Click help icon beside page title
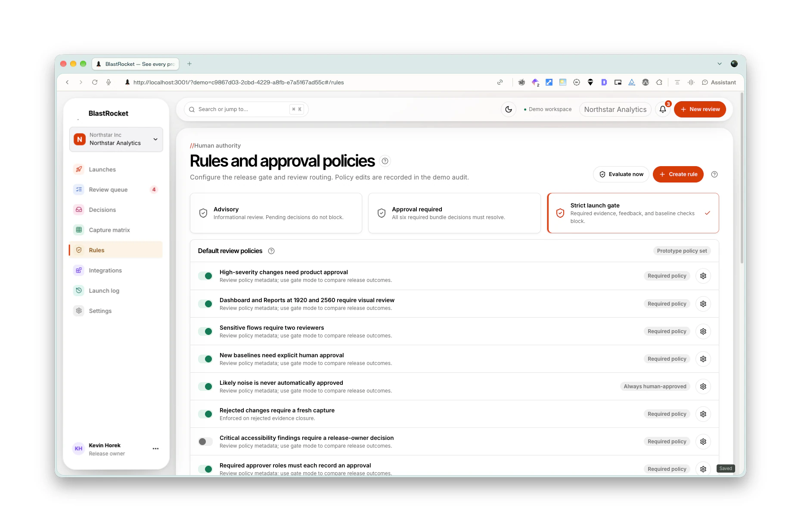801x532 pixels. 385,161
